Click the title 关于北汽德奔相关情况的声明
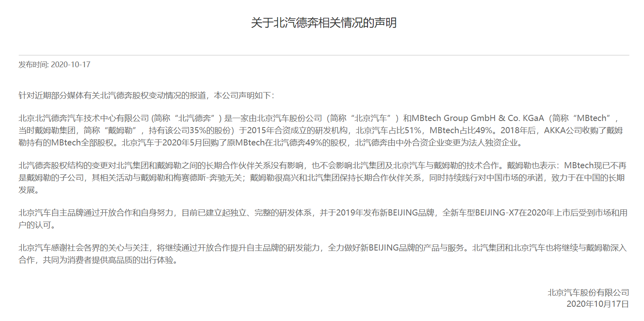Screen dimensions: 644x321 coord(324,23)
